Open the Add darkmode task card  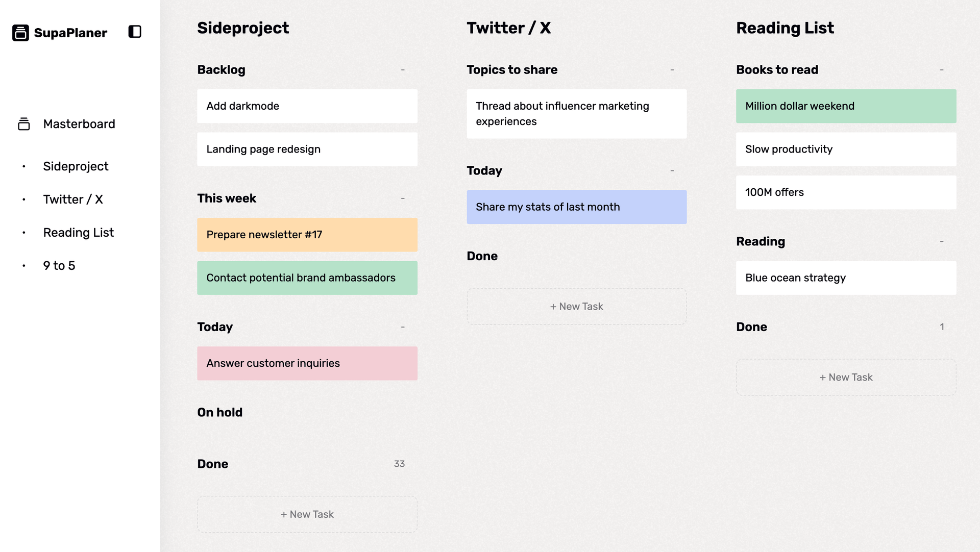(x=307, y=106)
